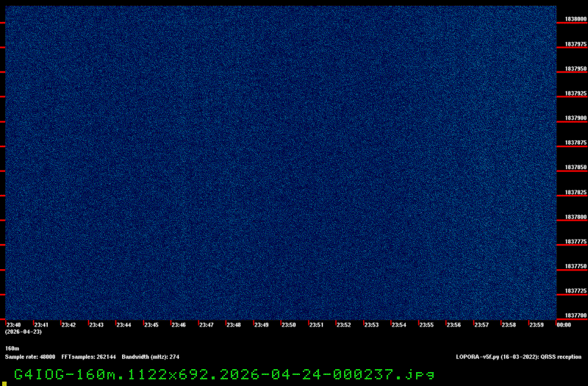This screenshot has width=588, height=386.
Task: Select the Sample rate: 48000 text
Action: (30, 357)
